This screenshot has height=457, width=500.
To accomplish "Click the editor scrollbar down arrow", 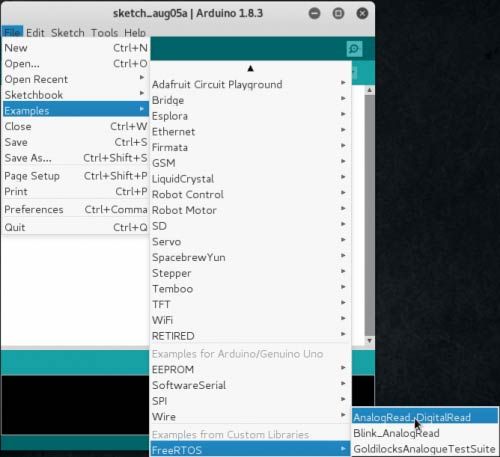I will coord(369,340).
